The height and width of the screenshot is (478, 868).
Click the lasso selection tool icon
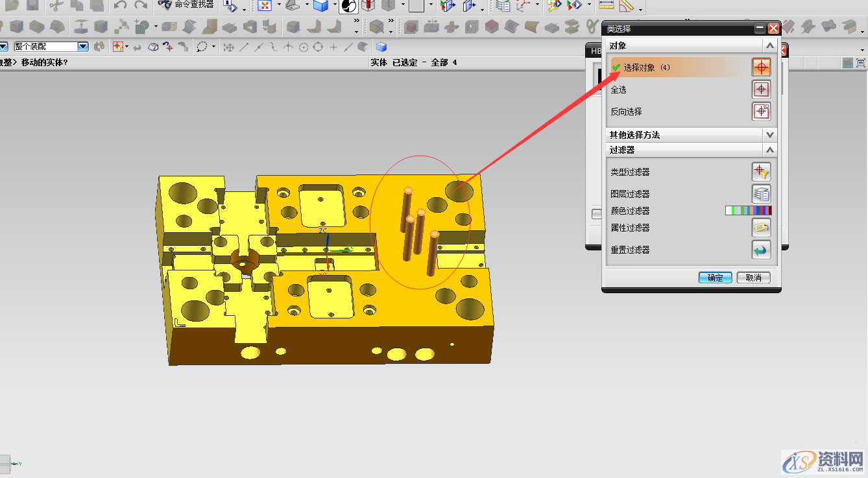(202, 47)
